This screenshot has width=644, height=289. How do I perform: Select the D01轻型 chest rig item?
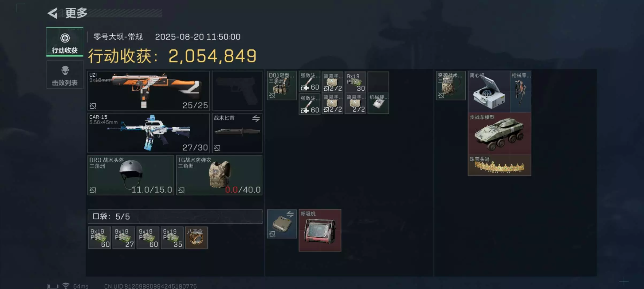282,85
